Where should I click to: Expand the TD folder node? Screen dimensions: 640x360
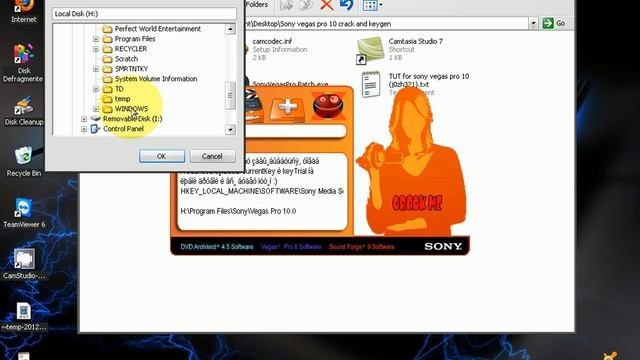tap(96, 89)
